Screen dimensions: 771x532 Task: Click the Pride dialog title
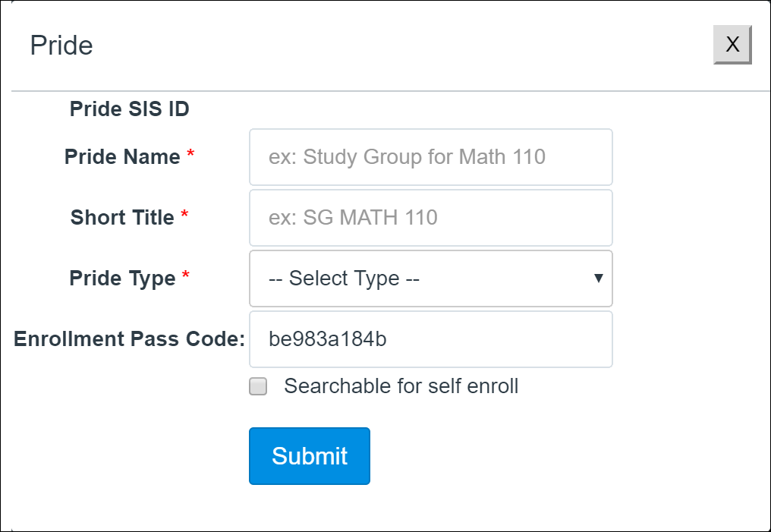[61, 46]
